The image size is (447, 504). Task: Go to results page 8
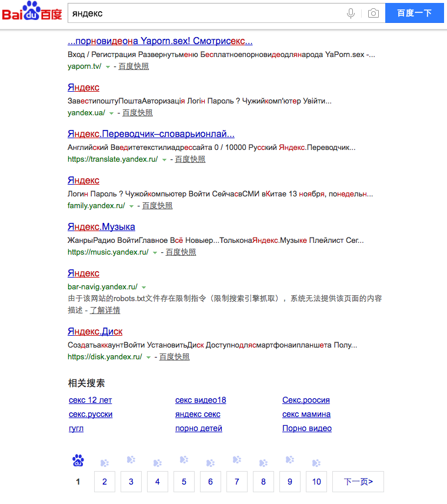[x=263, y=482]
